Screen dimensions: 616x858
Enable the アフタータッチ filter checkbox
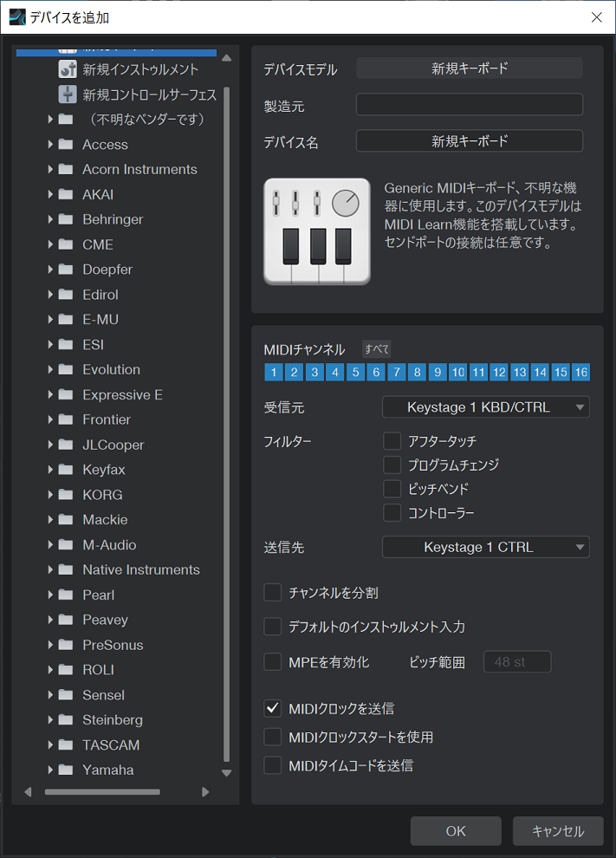tap(392, 441)
